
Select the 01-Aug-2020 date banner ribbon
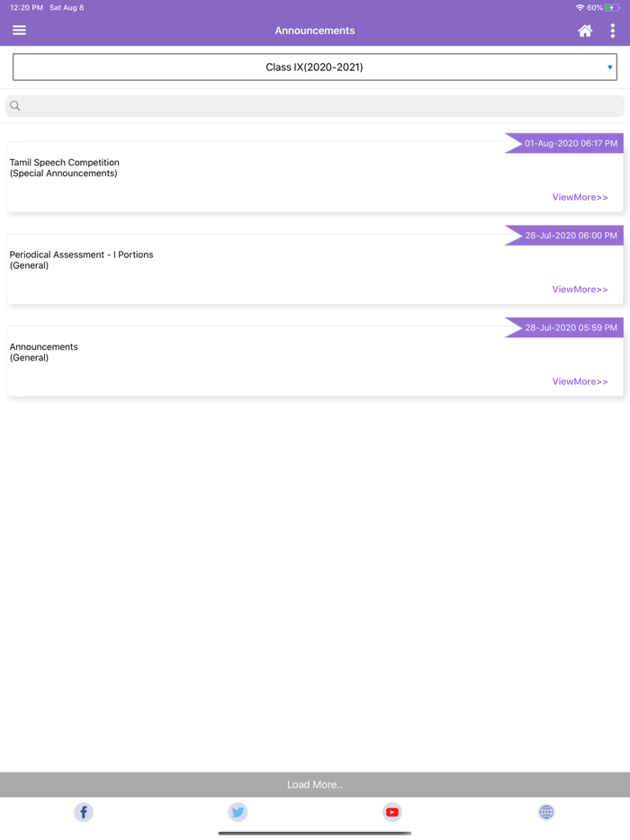tap(569, 143)
